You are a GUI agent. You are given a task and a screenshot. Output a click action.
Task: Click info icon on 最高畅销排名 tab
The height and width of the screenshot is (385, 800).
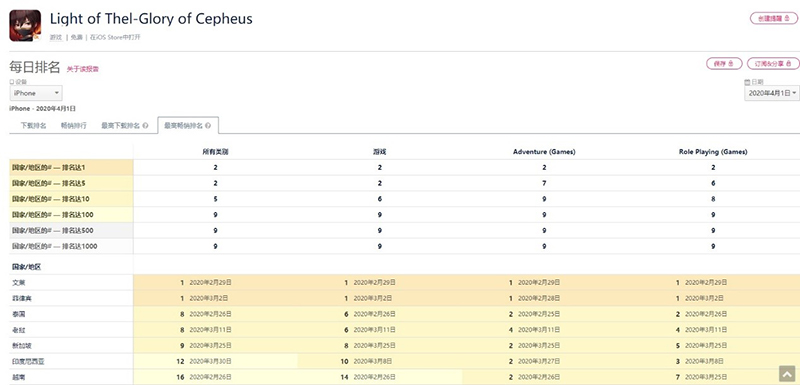208,125
